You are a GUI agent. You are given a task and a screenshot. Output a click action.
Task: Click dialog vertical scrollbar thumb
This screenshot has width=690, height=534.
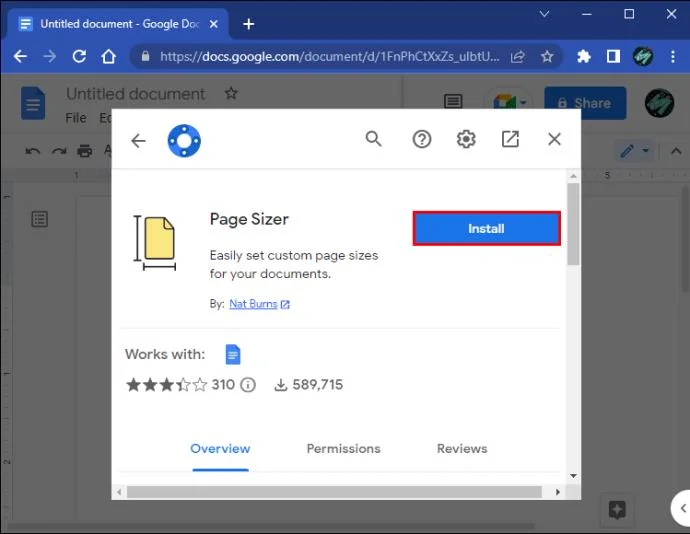573,224
